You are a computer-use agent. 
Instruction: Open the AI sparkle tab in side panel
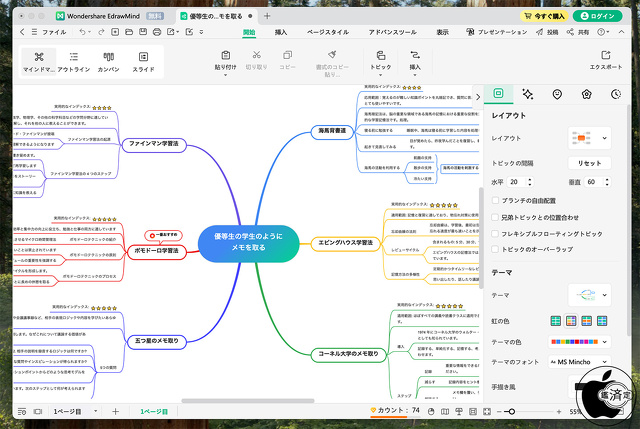(528, 94)
